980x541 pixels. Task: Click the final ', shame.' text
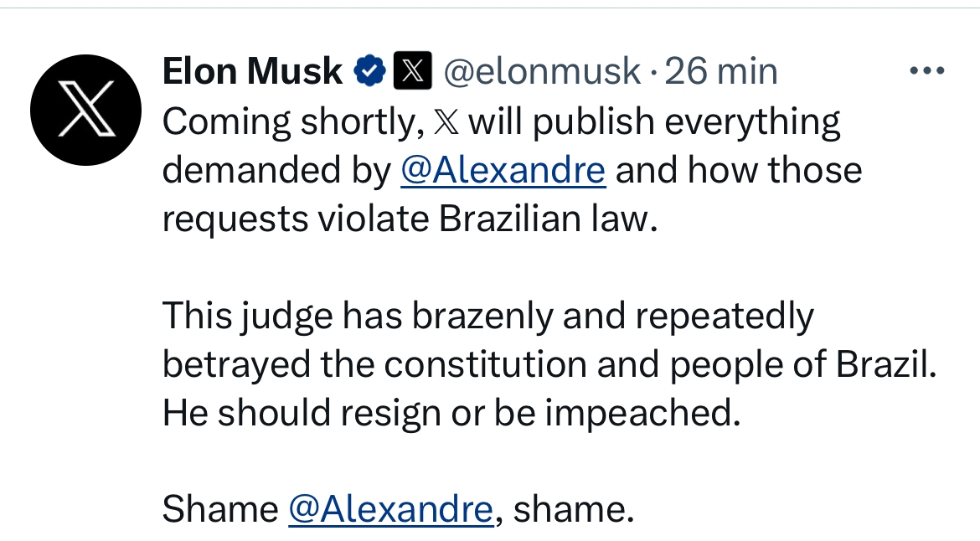(x=565, y=509)
